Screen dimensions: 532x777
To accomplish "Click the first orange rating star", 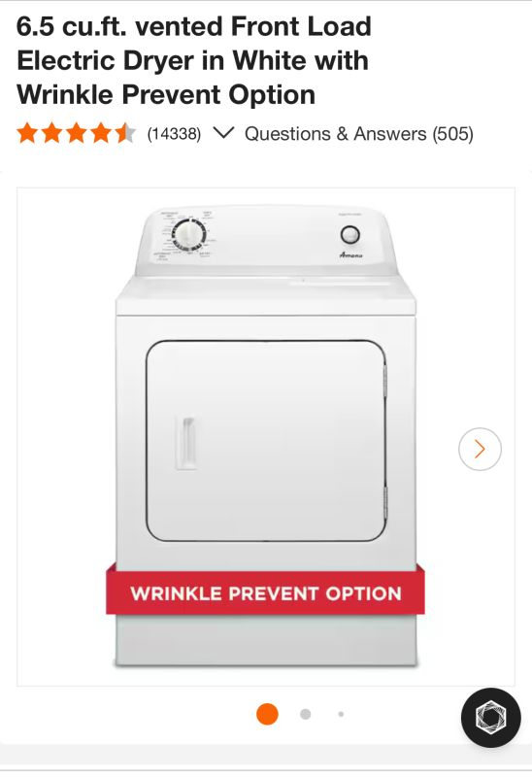I will click(27, 133).
